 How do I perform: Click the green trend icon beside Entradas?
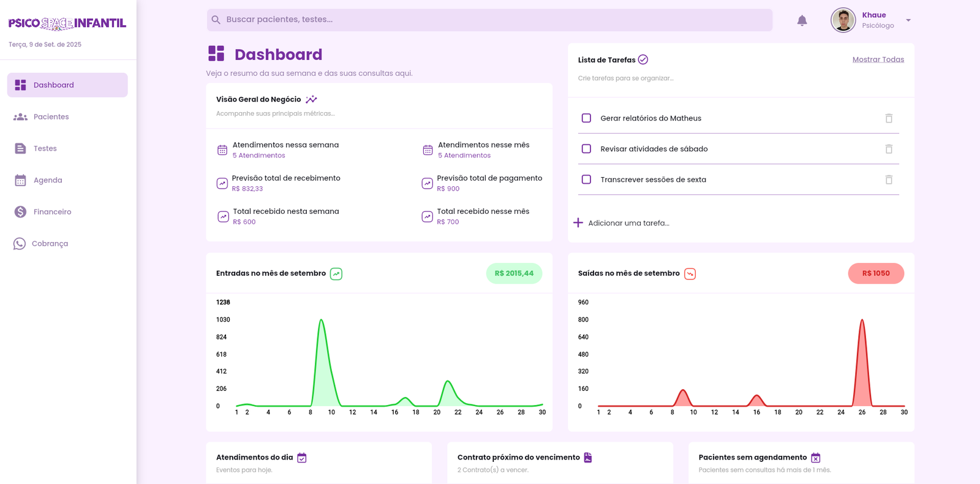tap(336, 274)
